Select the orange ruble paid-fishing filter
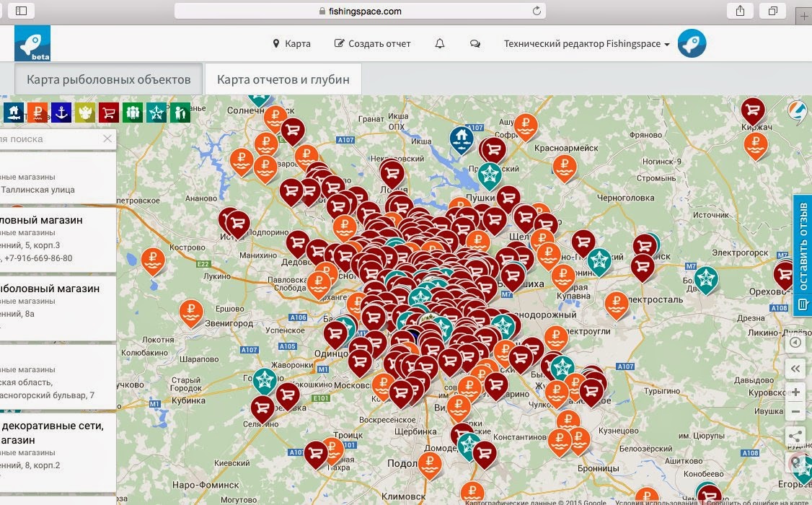This screenshot has width=812, height=505. (37, 113)
